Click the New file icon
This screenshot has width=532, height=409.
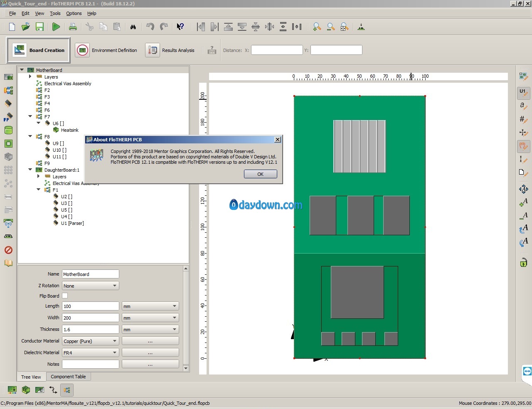coord(12,27)
